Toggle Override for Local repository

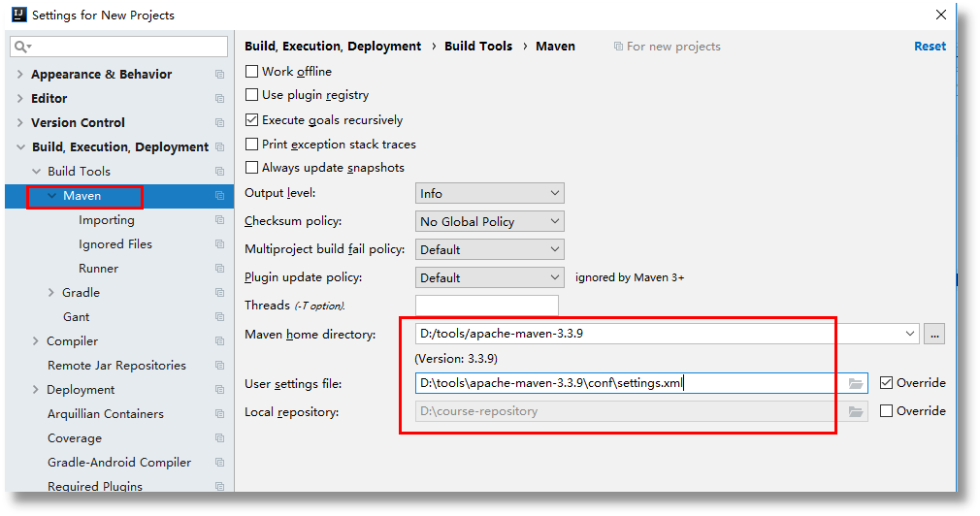pos(886,411)
